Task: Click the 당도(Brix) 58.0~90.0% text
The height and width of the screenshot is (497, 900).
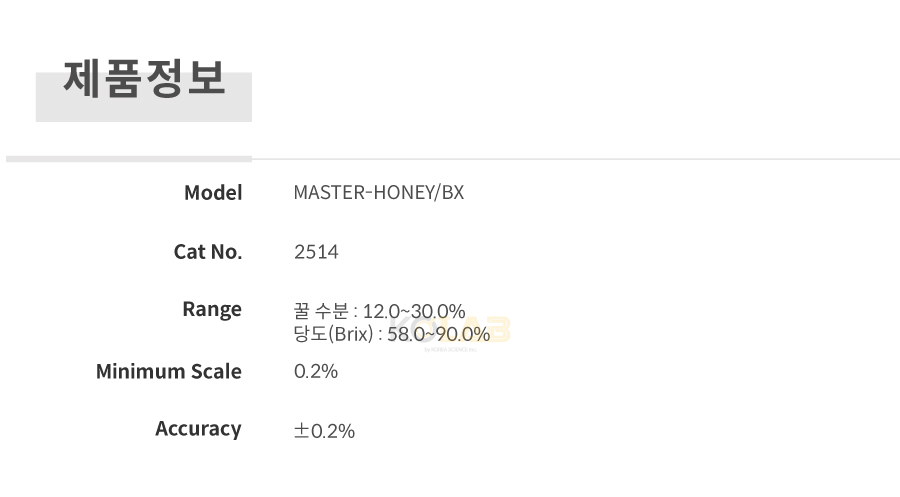Action: (392, 333)
